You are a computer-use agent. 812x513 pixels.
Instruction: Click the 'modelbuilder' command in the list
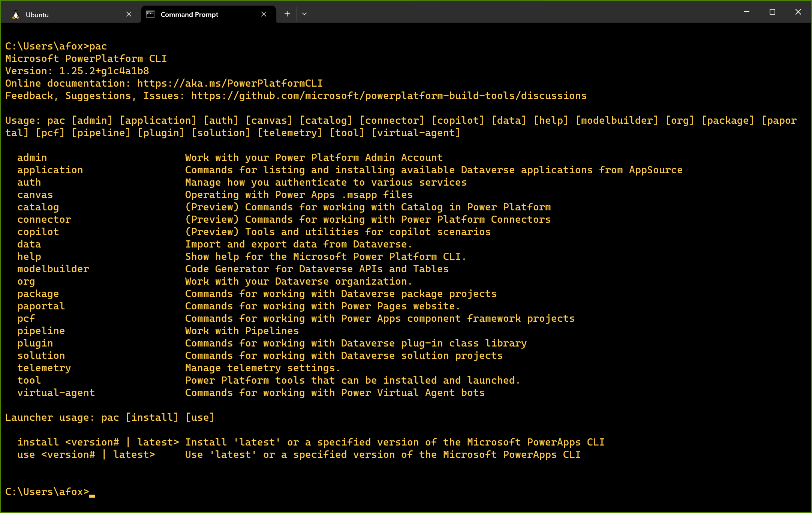tap(53, 269)
